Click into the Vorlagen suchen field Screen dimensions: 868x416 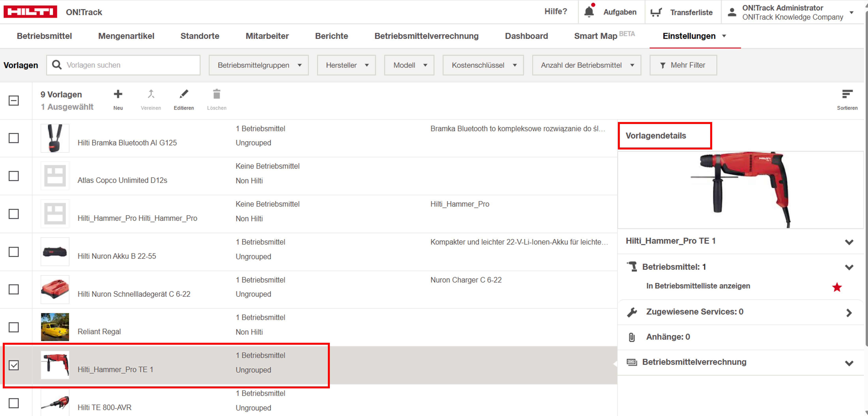click(x=123, y=65)
